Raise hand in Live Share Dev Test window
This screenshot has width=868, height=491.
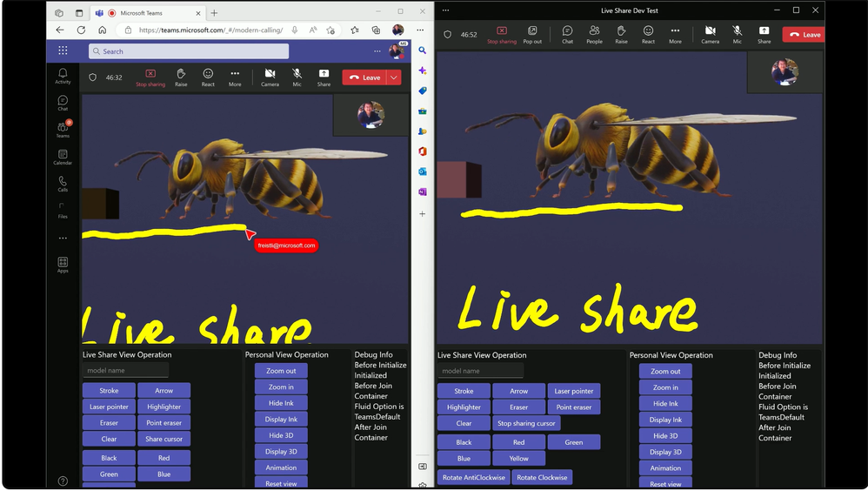[x=622, y=35]
